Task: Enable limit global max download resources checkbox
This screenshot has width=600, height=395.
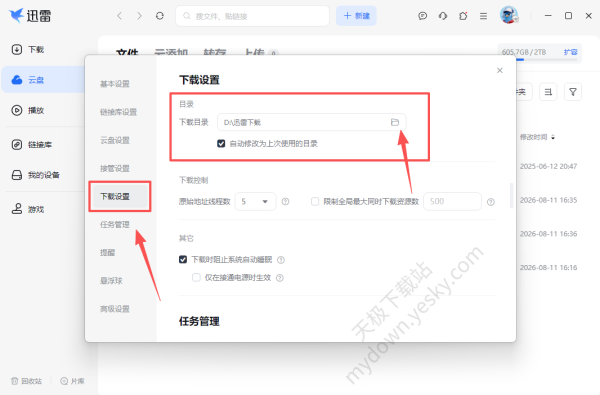Action: [315, 201]
